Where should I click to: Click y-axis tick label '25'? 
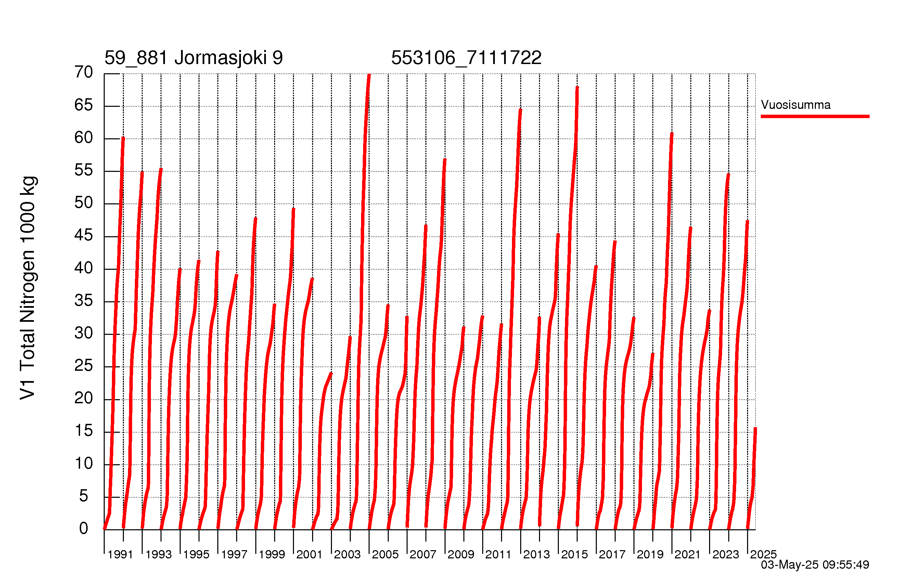(84, 366)
